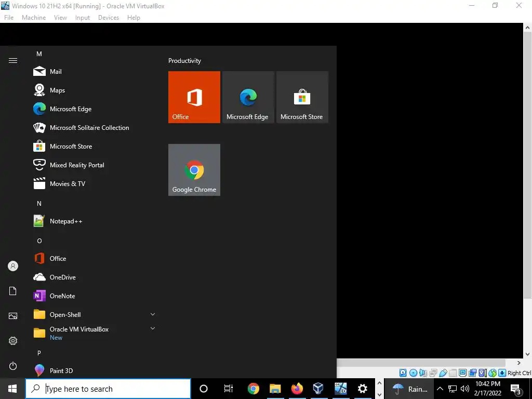Open the Machine menu
Screen dimensions: 532x399
click(34, 17)
